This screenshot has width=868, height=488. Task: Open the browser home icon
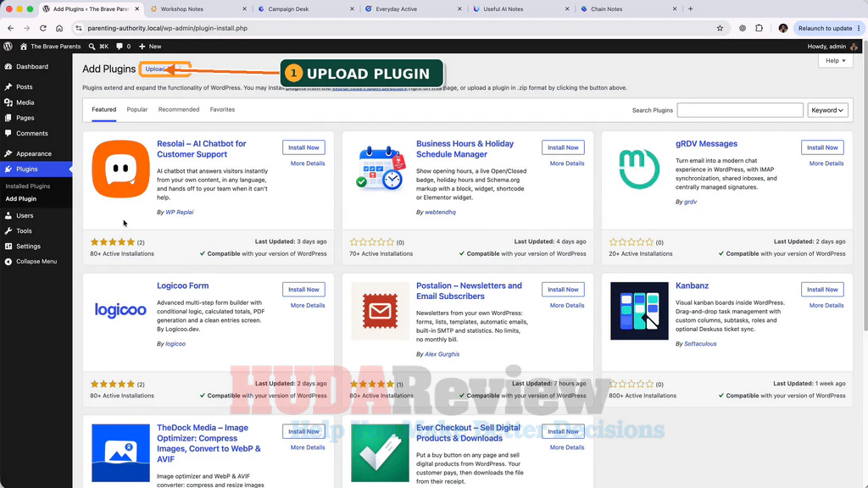[59, 28]
